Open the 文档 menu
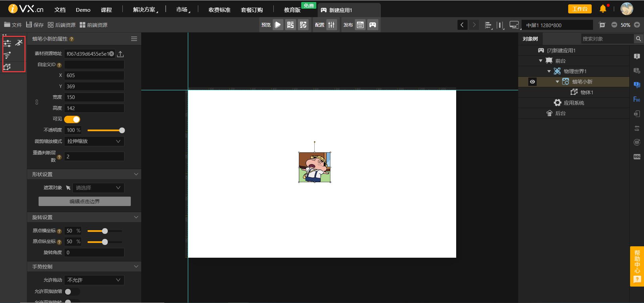This screenshot has height=303, width=644. point(60,10)
